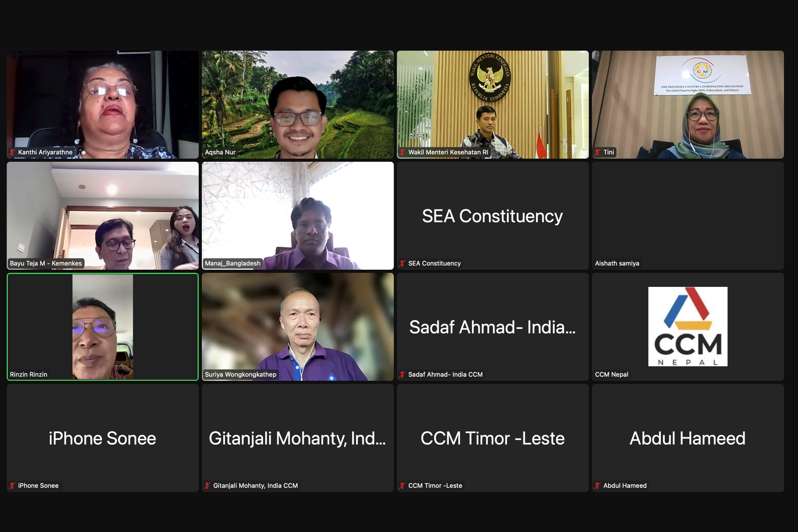
Task: Click muted mic icon on SEA Constituency tile
Action: click(x=403, y=263)
